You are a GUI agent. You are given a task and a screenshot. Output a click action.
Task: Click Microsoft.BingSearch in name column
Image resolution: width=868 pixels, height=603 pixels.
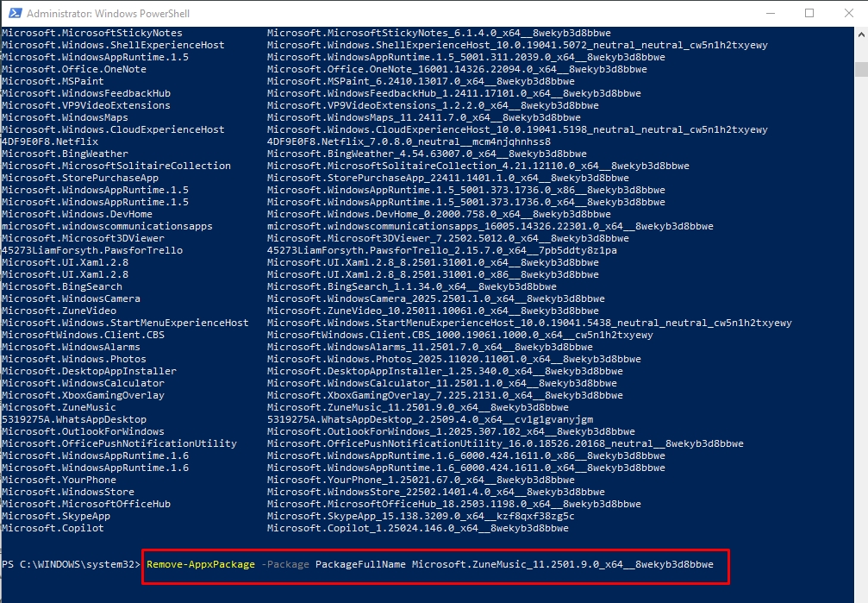point(62,286)
